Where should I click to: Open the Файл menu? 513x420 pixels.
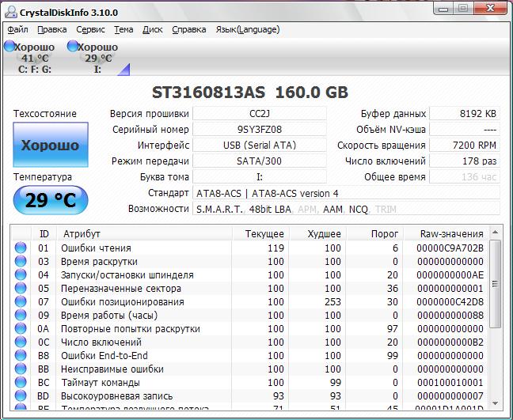17,30
